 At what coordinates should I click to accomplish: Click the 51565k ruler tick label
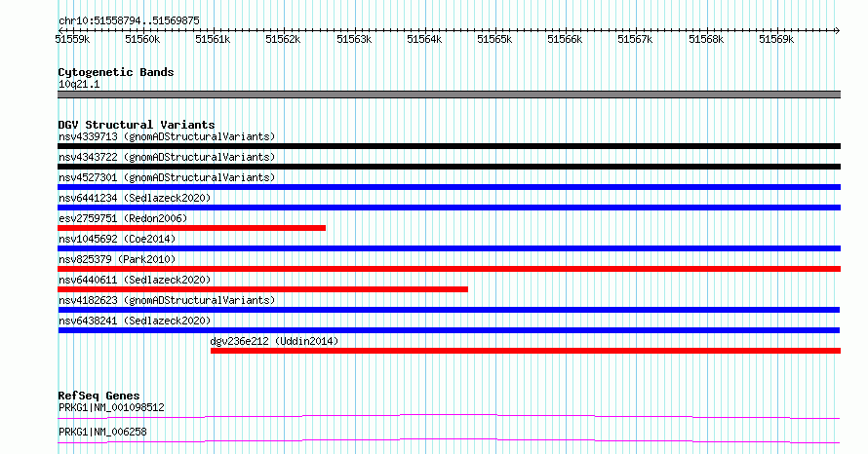(x=494, y=39)
